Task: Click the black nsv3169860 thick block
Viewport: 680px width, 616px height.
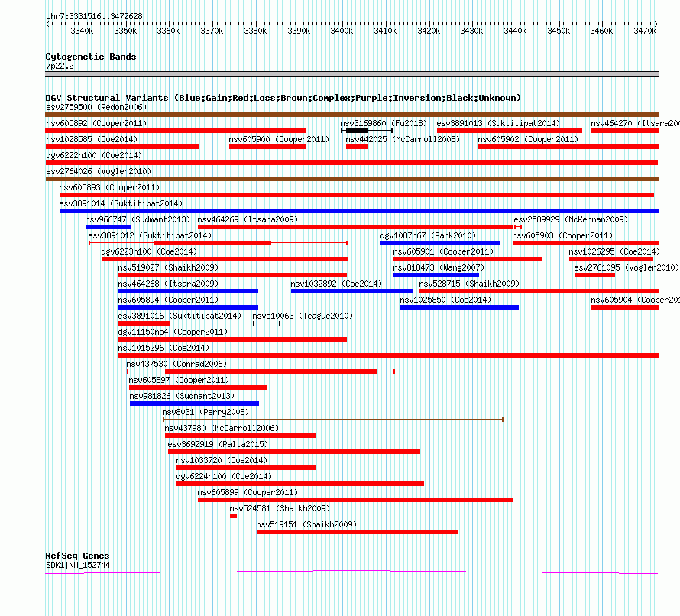Action: pyautogui.click(x=358, y=131)
